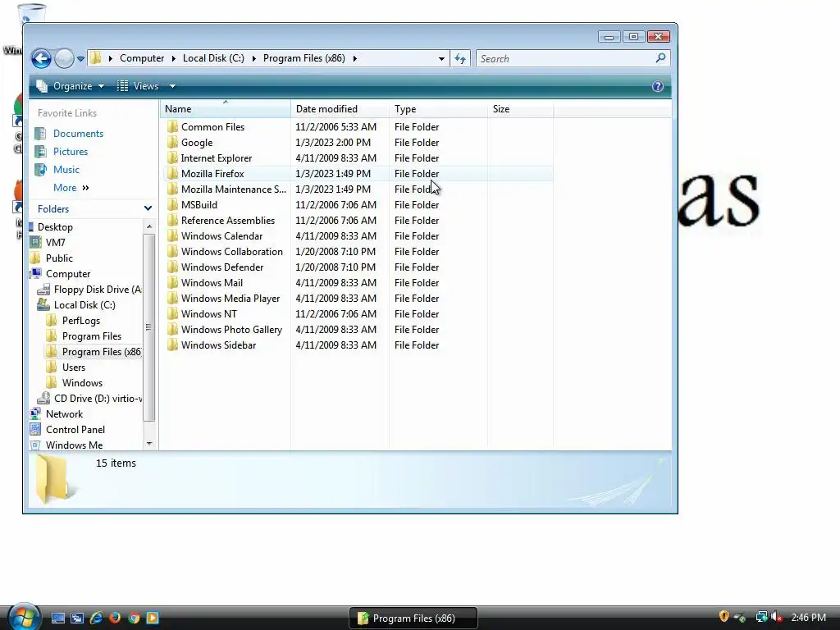Image resolution: width=840 pixels, height=630 pixels.
Task: Select the Windows Sidebar folder icon
Action: point(172,345)
